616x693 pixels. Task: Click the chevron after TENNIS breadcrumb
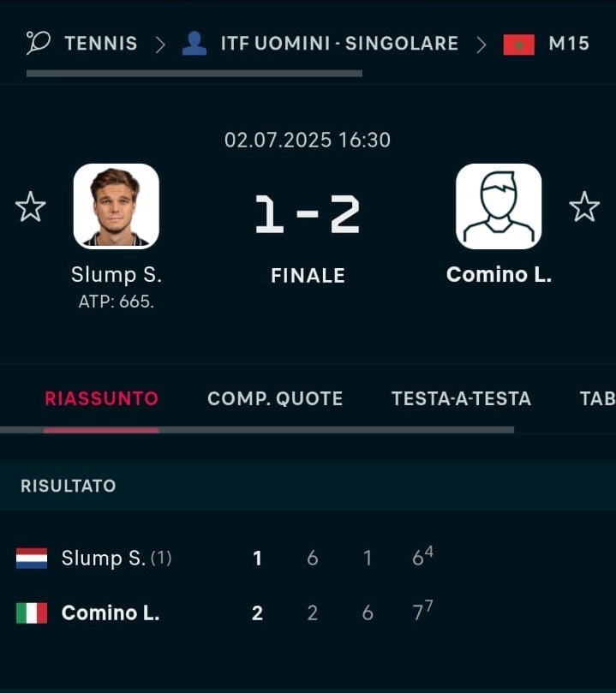tap(160, 45)
